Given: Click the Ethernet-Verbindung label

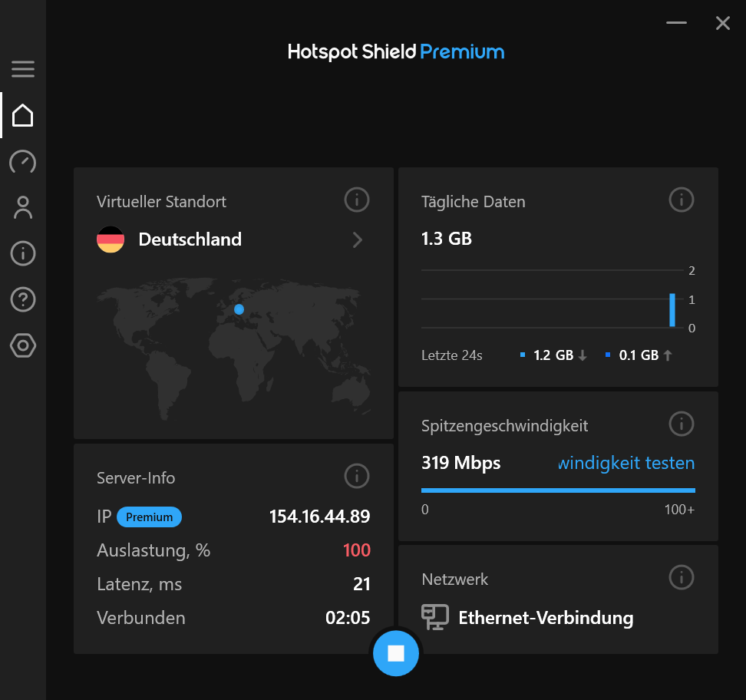Looking at the screenshot, I should click(546, 618).
